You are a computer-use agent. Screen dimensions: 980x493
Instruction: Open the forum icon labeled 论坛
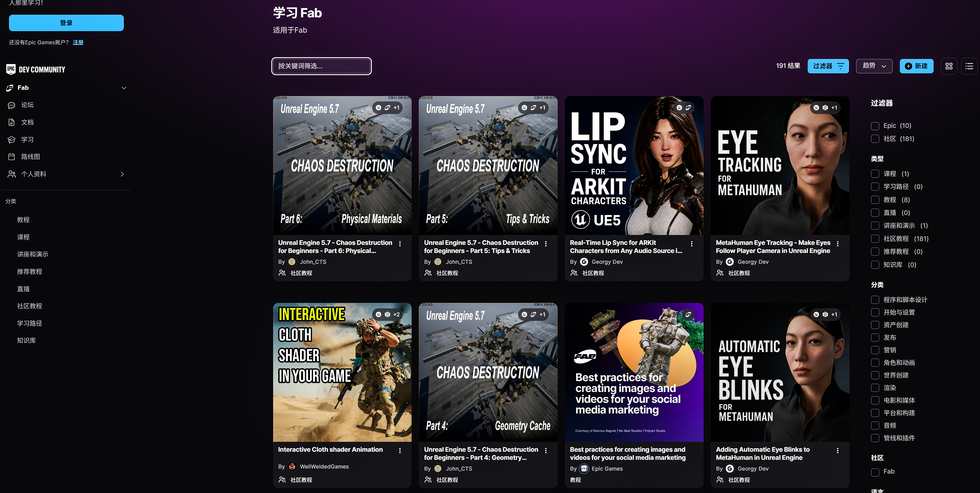[x=11, y=105]
